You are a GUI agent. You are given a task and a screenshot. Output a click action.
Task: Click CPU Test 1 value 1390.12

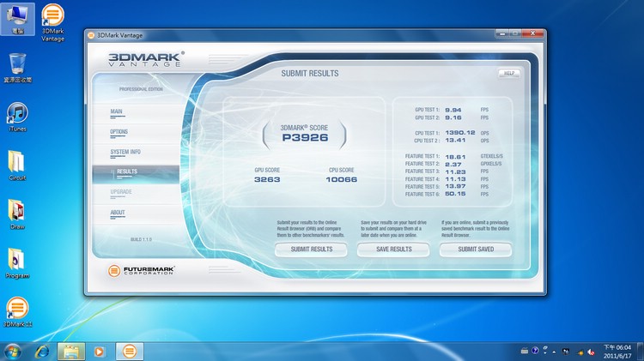tap(460, 133)
